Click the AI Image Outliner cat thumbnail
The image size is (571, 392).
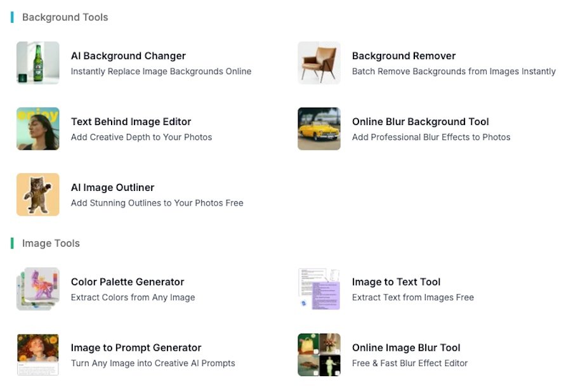coord(37,195)
